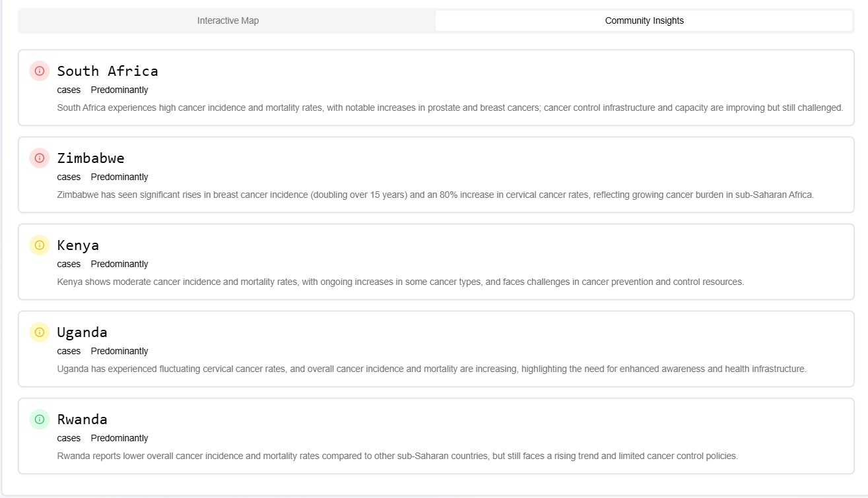Click the South Africa heading
This screenshot has height=498, width=868.
[108, 71]
